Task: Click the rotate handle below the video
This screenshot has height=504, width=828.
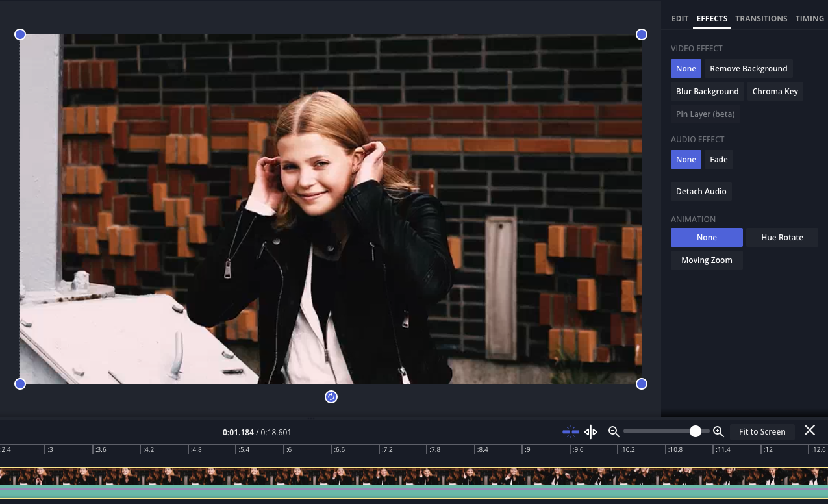Action: [x=331, y=397]
